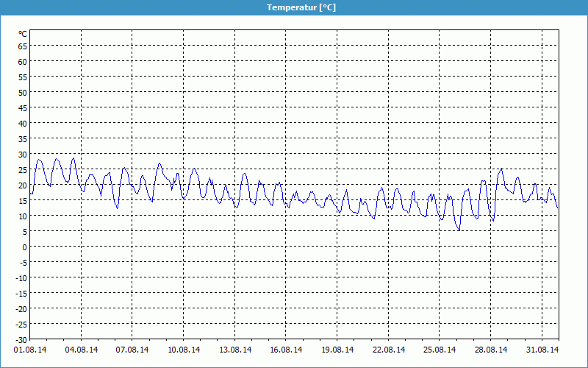
Task: Select the 50 y-axis label
Action: pos(22,93)
